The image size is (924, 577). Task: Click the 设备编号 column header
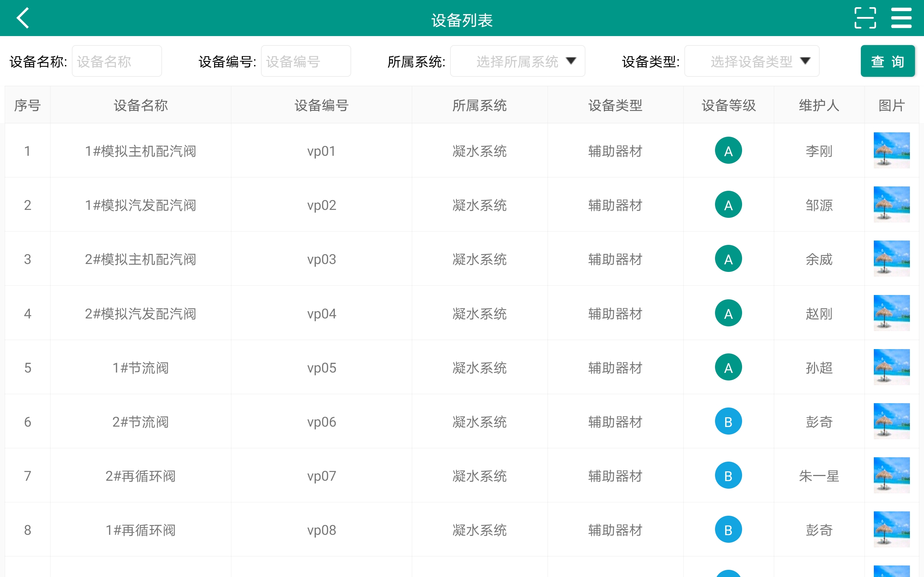pos(321,105)
